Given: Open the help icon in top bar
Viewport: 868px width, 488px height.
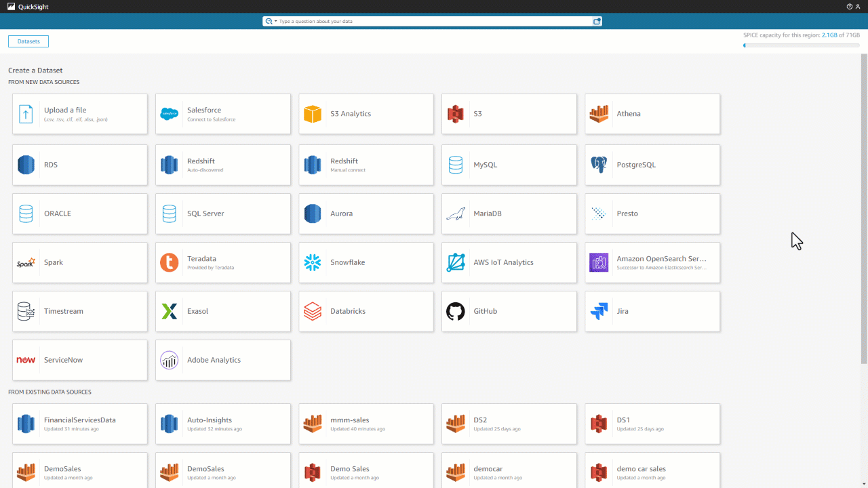Looking at the screenshot, I should click(x=850, y=7).
